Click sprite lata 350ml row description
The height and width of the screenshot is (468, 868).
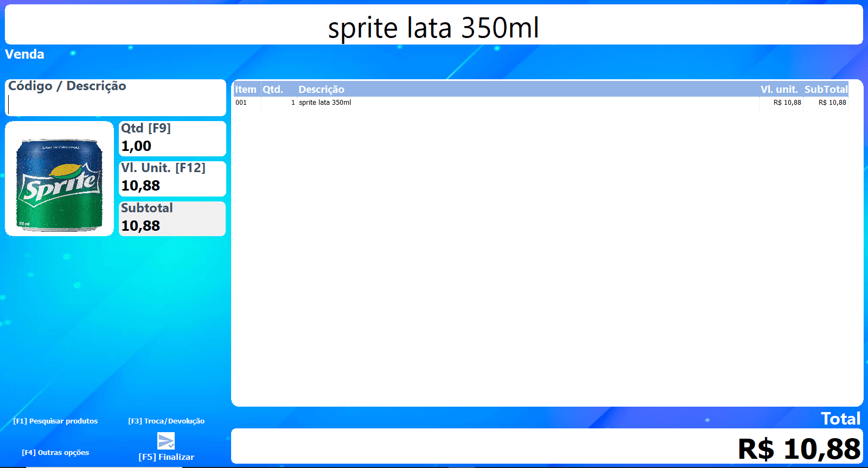[325, 103]
